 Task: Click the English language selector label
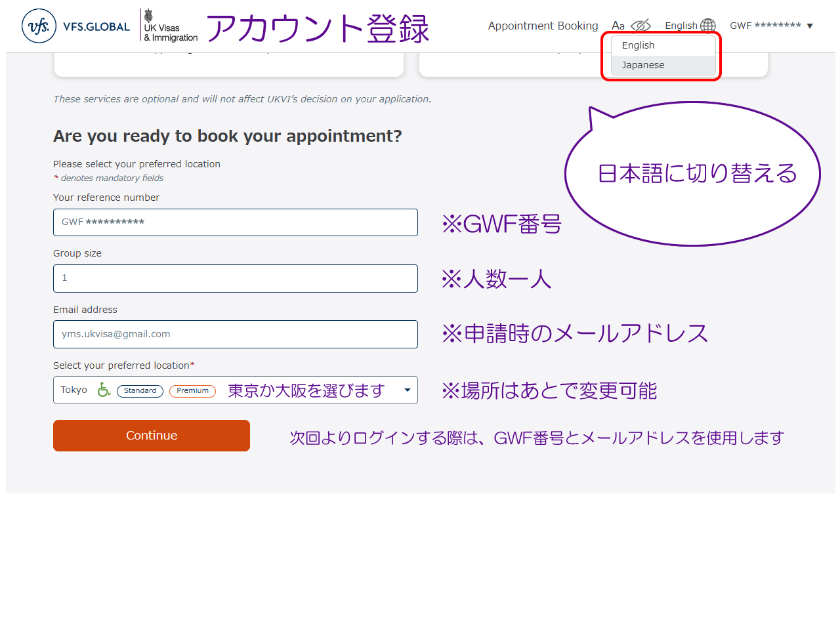tap(681, 26)
